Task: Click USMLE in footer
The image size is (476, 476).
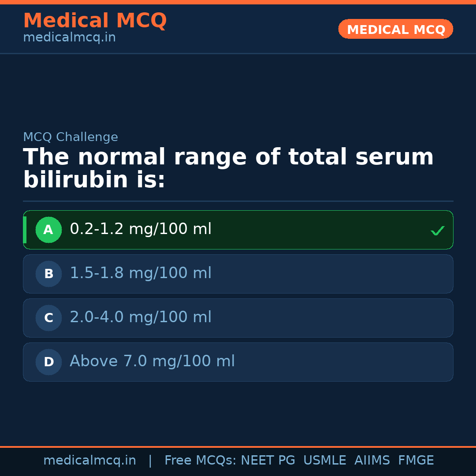Action: coord(324,461)
